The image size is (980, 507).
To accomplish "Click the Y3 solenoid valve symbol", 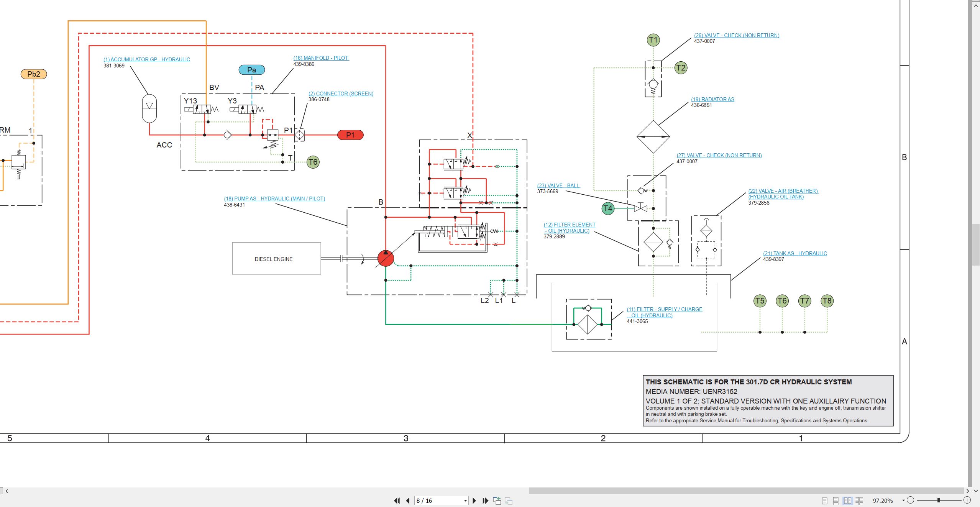I will pyautogui.click(x=247, y=110).
